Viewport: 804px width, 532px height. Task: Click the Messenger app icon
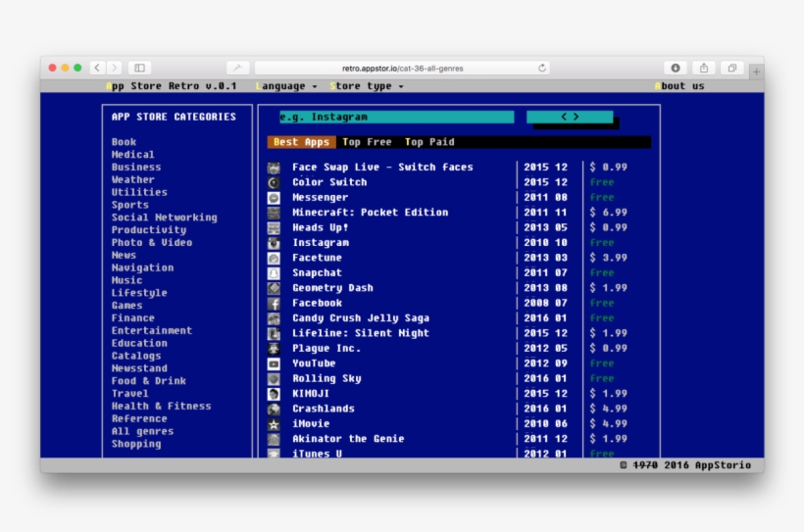274,198
